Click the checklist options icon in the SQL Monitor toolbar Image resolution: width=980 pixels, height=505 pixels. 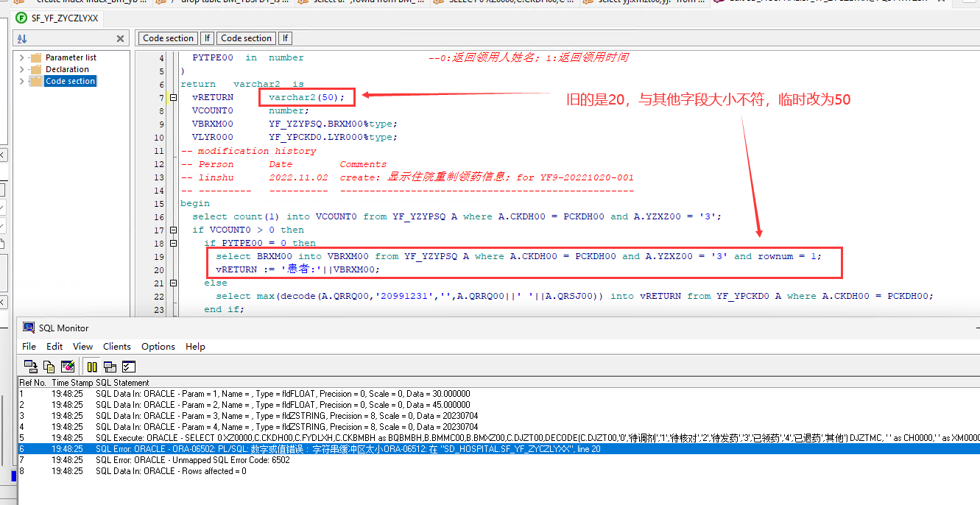tap(129, 366)
